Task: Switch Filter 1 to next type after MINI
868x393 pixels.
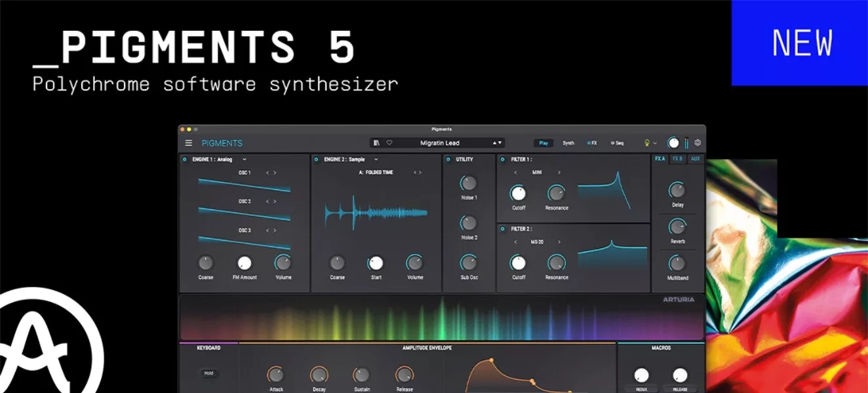Action: 559,173
